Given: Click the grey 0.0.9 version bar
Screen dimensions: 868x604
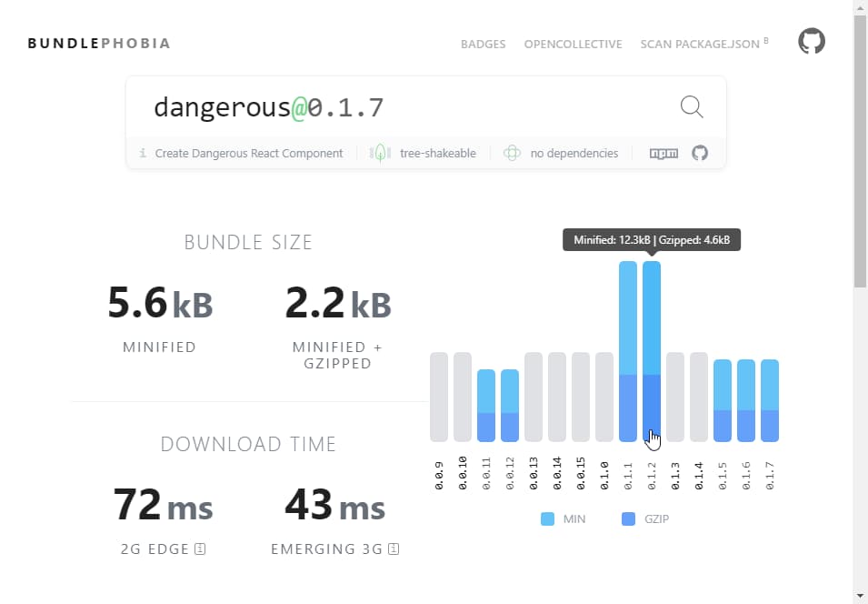Looking at the screenshot, I should (x=439, y=397).
